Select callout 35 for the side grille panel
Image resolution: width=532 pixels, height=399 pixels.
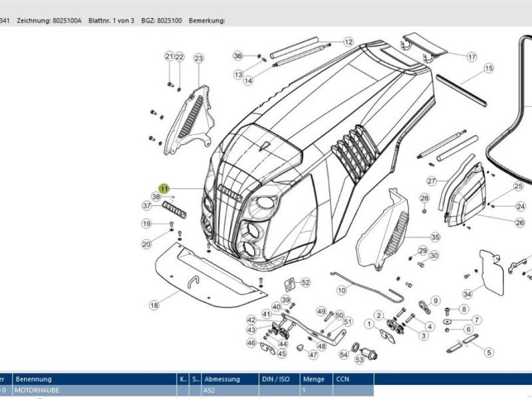click(435, 237)
